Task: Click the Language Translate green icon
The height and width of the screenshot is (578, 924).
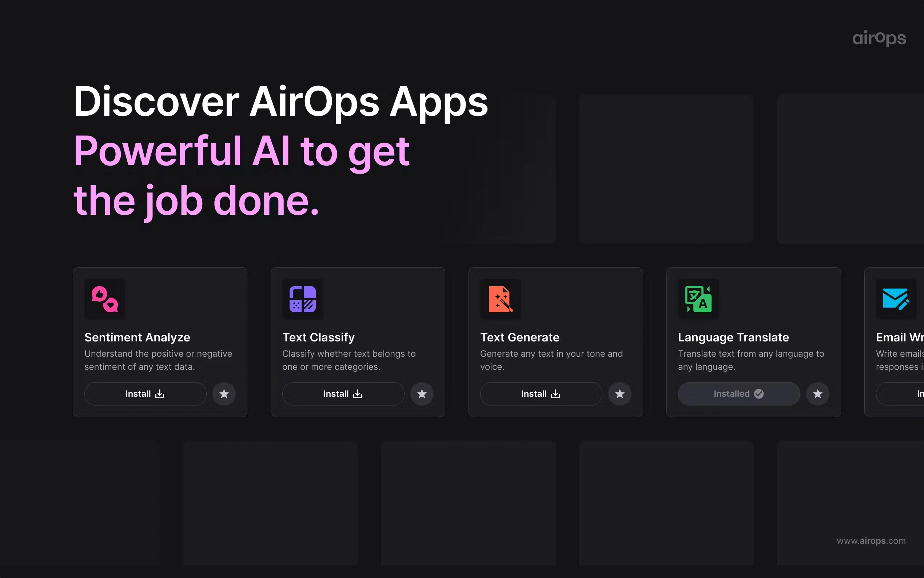Action: click(698, 299)
